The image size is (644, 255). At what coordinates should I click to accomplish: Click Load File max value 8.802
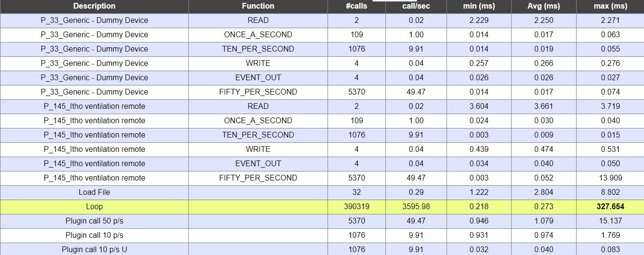pyautogui.click(x=610, y=192)
